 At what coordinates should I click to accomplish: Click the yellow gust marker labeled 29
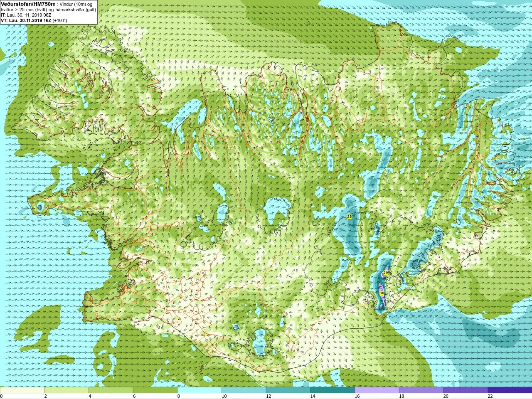[386, 273]
